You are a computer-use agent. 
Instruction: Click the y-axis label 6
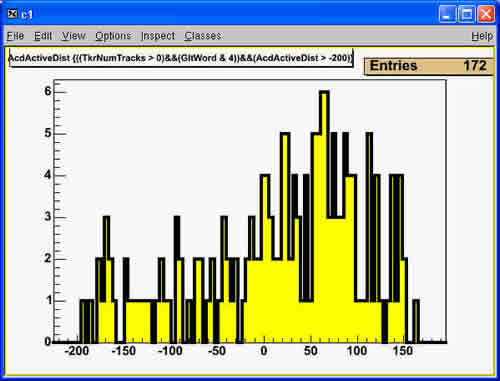[x=48, y=91]
